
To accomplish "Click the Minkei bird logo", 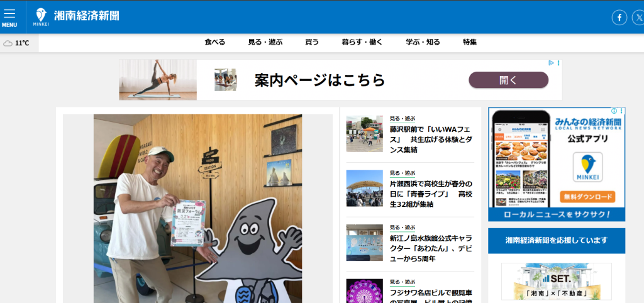I will pyautogui.click(x=41, y=16).
